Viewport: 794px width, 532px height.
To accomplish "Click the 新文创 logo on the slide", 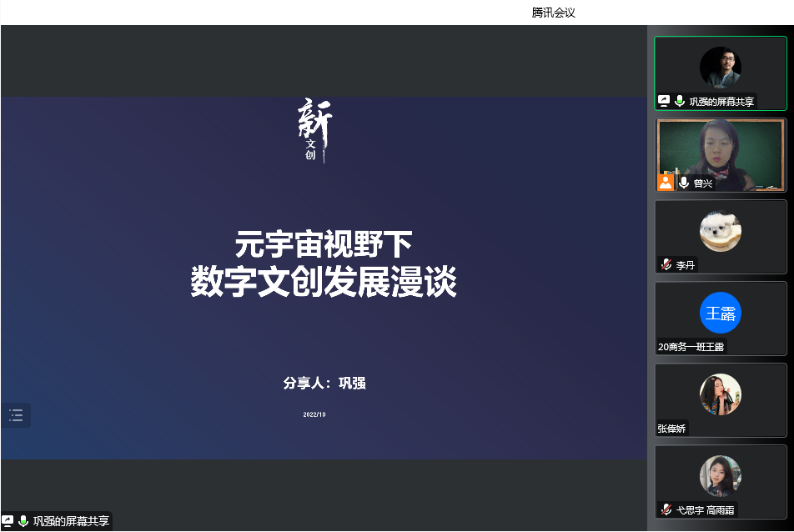I will (315, 131).
